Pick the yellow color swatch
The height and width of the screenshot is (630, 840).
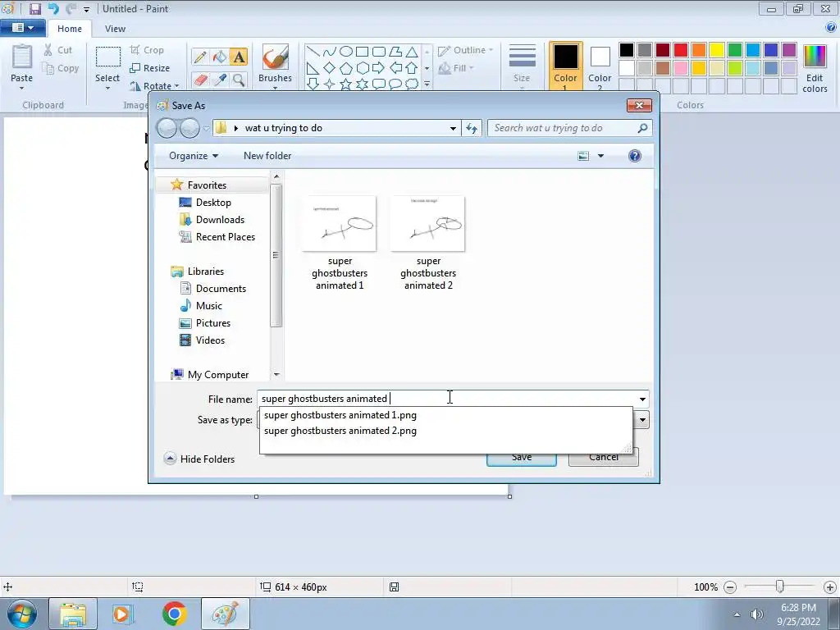pyautogui.click(x=716, y=50)
